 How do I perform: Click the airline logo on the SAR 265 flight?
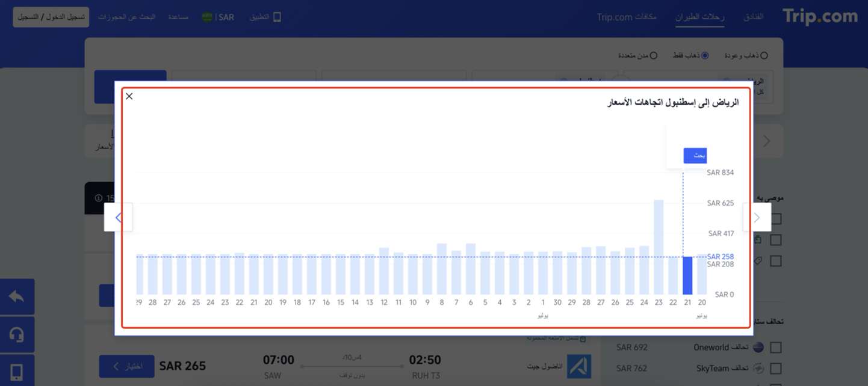578,366
